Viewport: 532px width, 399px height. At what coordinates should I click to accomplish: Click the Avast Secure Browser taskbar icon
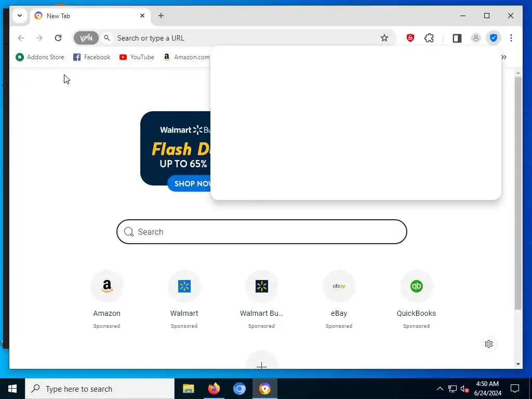coord(264,389)
